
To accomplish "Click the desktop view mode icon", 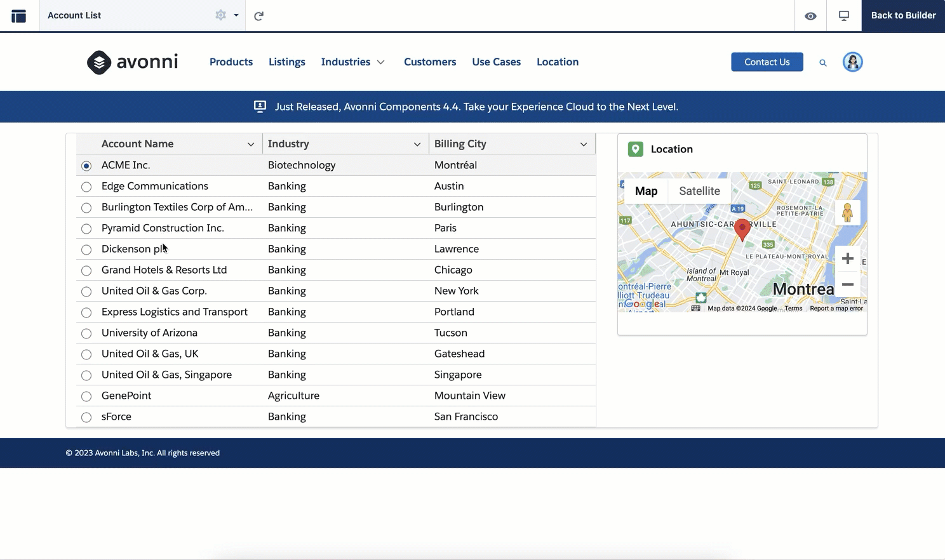I will click(x=843, y=16).
